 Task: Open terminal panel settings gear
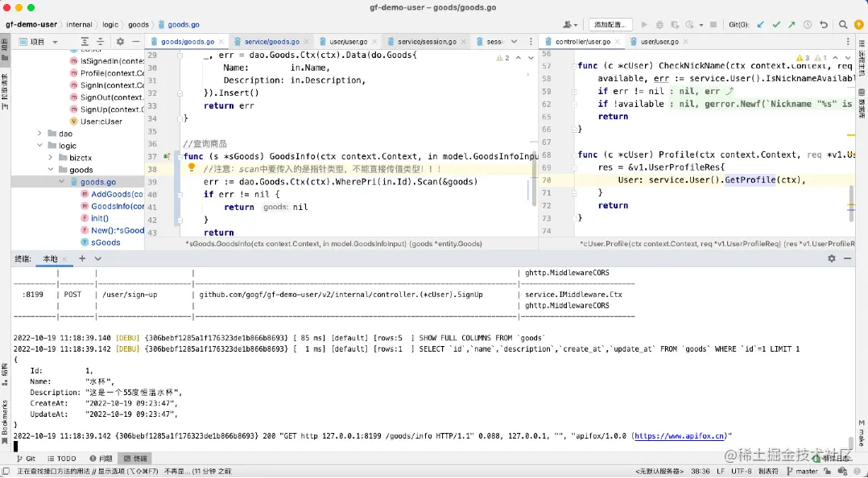(832, 258)
